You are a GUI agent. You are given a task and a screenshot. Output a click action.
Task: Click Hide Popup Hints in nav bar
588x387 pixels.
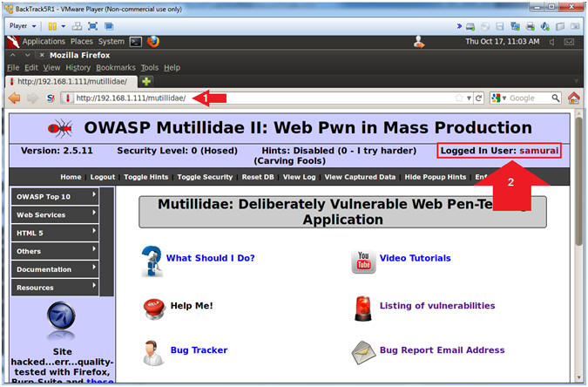click(x=436, y=177)
